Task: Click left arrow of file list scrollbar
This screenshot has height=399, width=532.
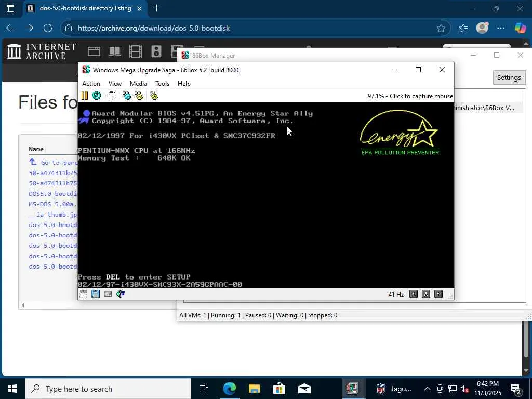Action: coord(23,305)
